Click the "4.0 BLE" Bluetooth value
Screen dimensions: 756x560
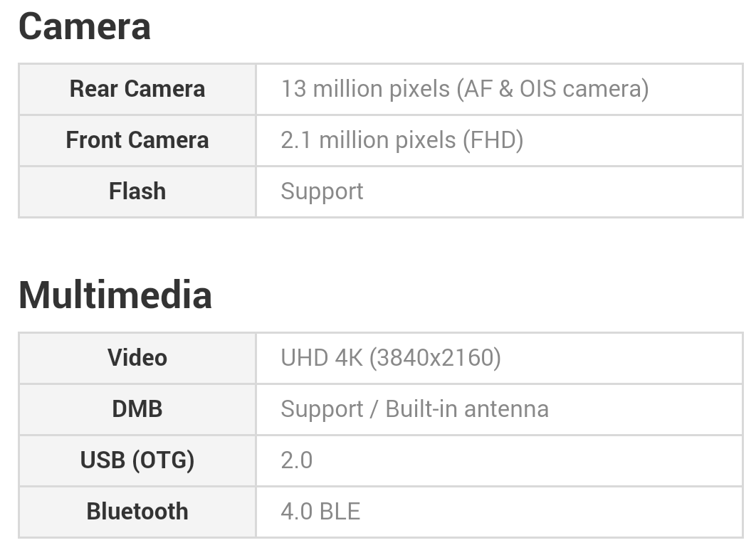click(x=320, y=512)
